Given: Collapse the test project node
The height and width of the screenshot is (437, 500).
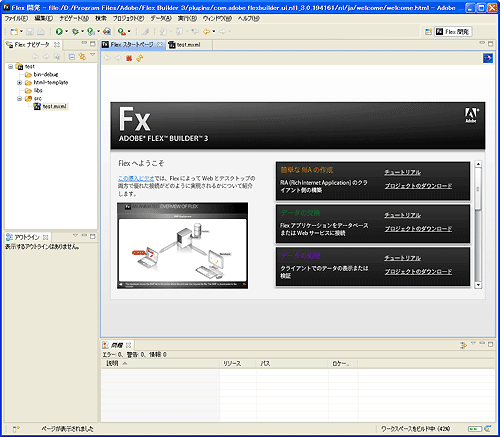Looking at the screenshot, I should (11, 67).
